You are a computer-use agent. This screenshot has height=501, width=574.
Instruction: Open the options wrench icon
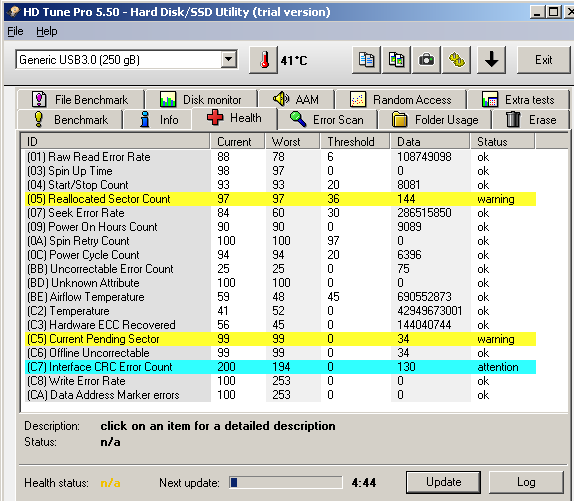click(456, 60)
